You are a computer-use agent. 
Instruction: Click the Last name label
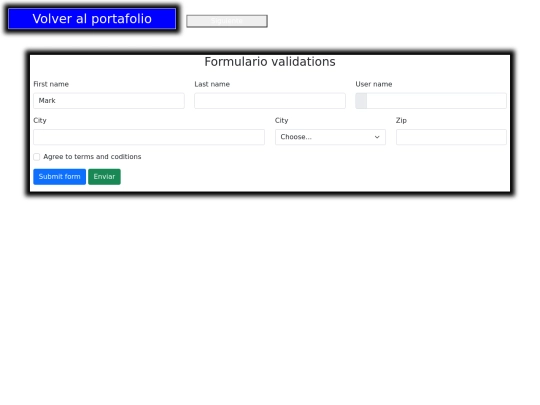click(212, 84)
